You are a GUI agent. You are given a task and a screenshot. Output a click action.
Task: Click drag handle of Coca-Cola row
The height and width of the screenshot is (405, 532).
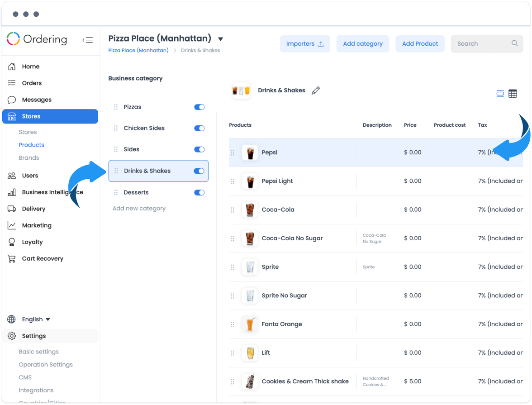click(233, 210)
